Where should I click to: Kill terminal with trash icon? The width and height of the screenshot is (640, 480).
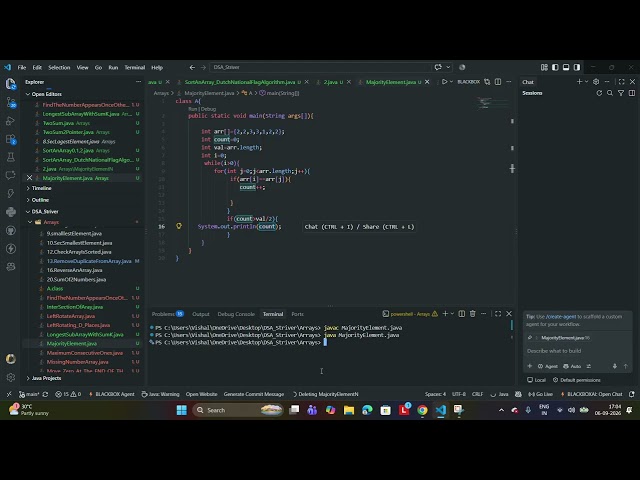[473, 313]
